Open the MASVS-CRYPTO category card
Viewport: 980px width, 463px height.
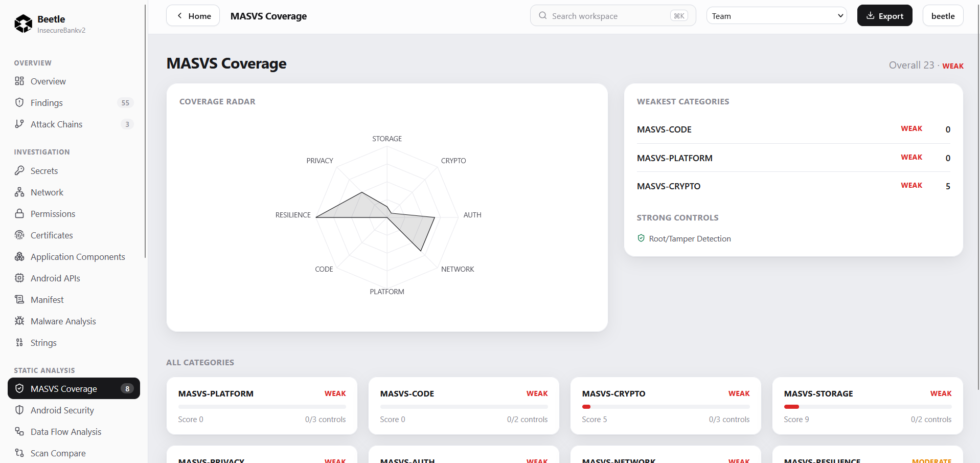(666, 406)
